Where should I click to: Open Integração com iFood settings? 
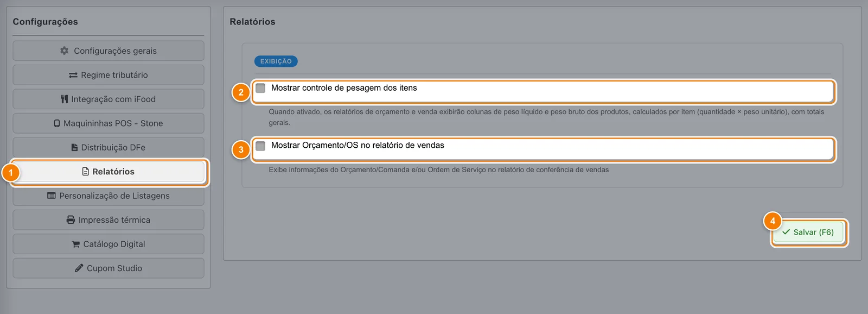(x=108, y=99)
